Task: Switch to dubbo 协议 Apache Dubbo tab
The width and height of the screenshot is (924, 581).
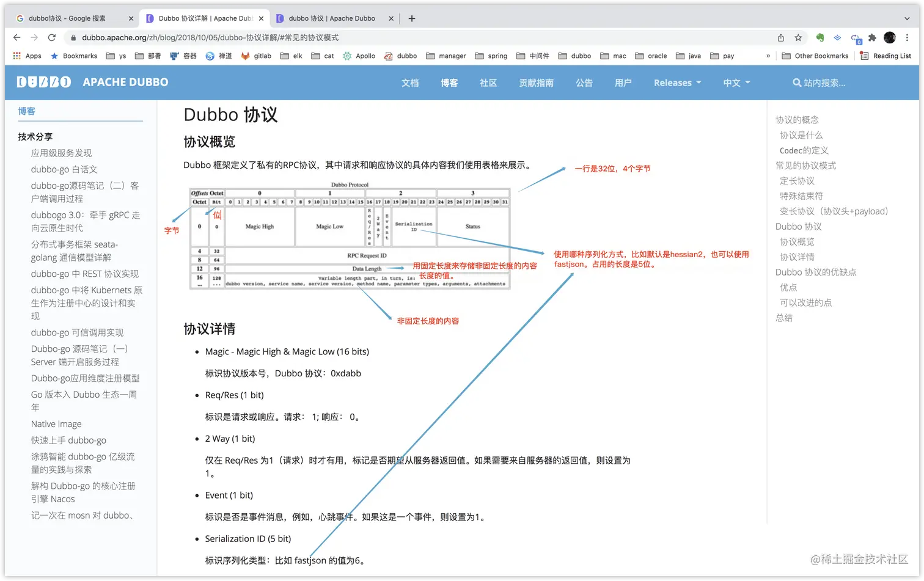Action: coord(335,18)
